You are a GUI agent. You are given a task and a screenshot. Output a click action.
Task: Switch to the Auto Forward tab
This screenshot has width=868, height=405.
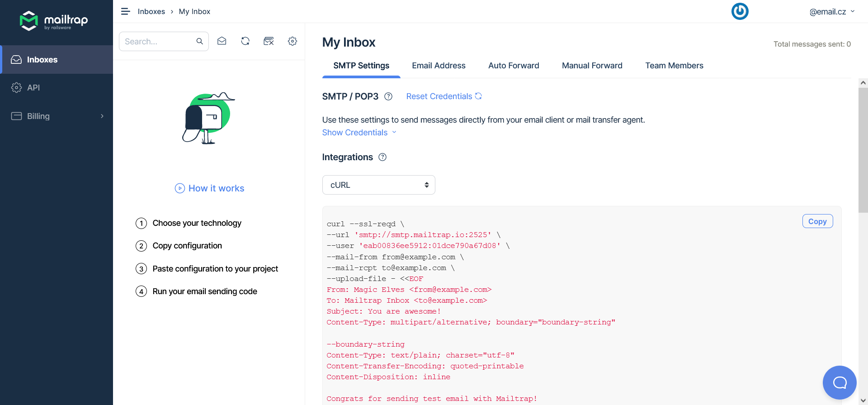point(514,66)
